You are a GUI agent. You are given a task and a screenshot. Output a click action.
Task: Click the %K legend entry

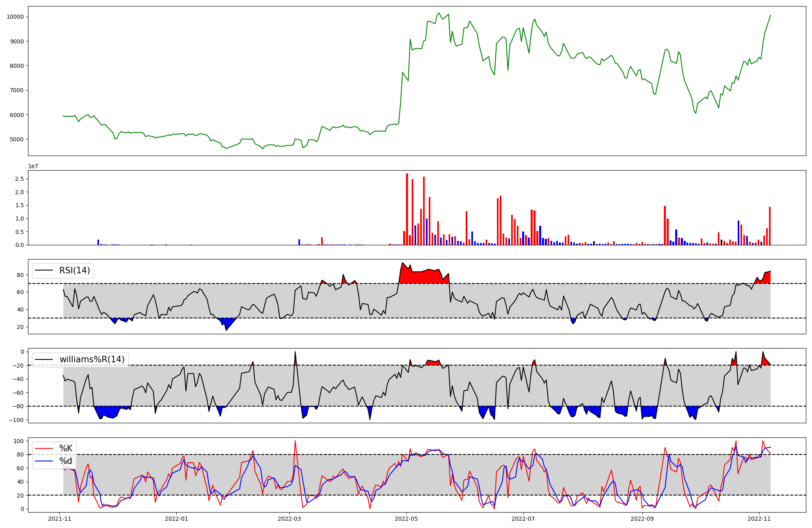pyautogui.click(x=66, y=448)
